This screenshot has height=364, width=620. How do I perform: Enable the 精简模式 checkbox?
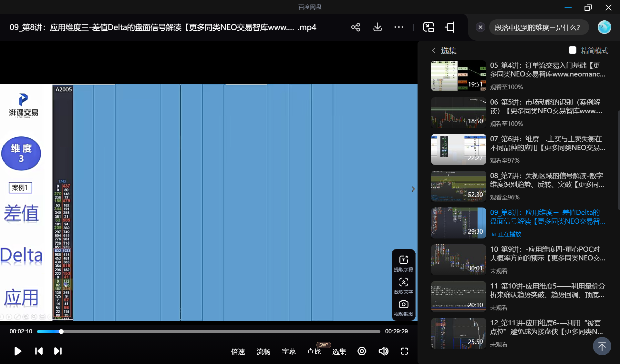pos(572,50)
